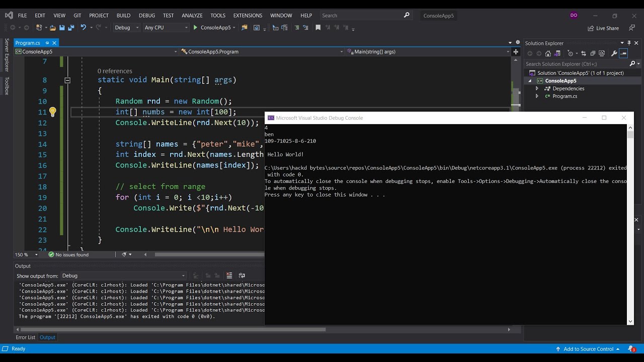Click the Home icon in Solution Explorer
This screenshot has height=362, width=644.
point(548,53)
